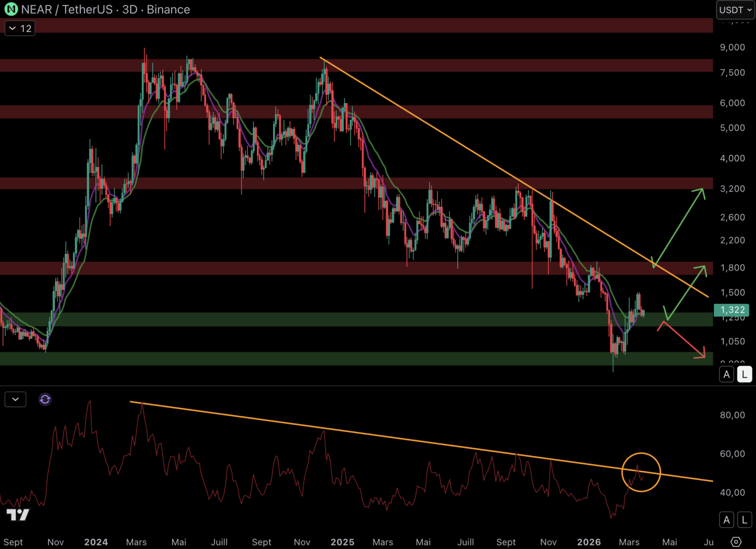The height and width of the screenshot is (549, 756).
Task: Expand the indicator pane legend chevron
Action: pyautogui.click(x=15, y=400)
